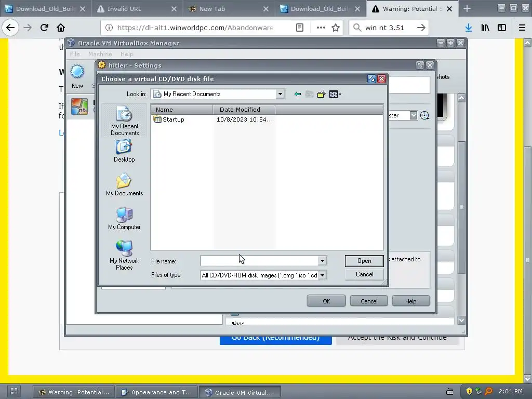Click VirtualBox Manager scrollbar down arrow

(461, 320)
